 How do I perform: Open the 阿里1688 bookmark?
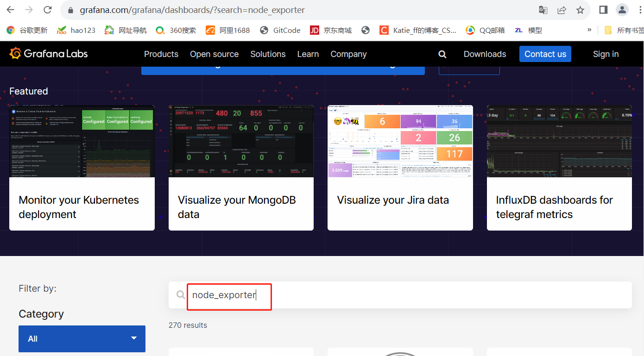tap(228, 30)
